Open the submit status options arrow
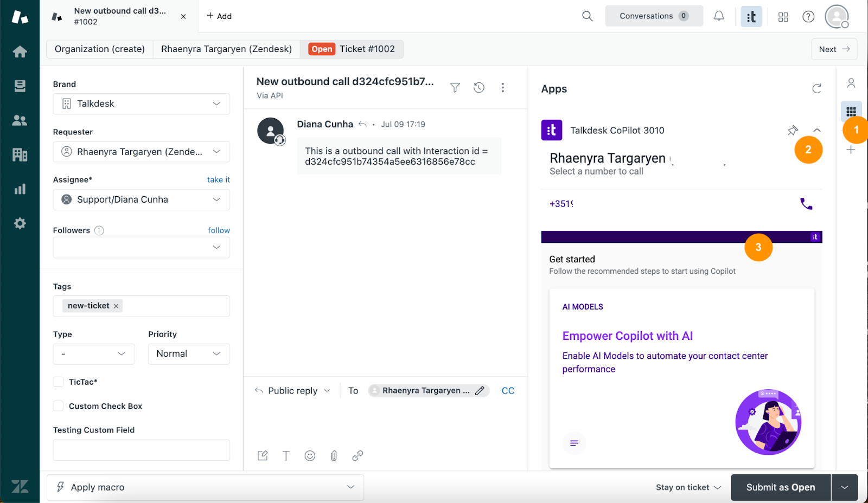The height and width of the screenshot is (503, 868). pos(845,487)
